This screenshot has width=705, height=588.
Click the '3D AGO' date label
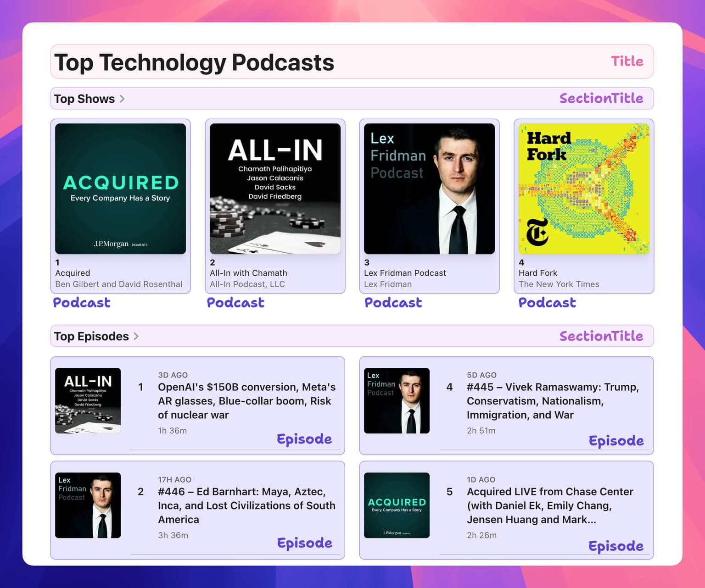pos(173,375)
